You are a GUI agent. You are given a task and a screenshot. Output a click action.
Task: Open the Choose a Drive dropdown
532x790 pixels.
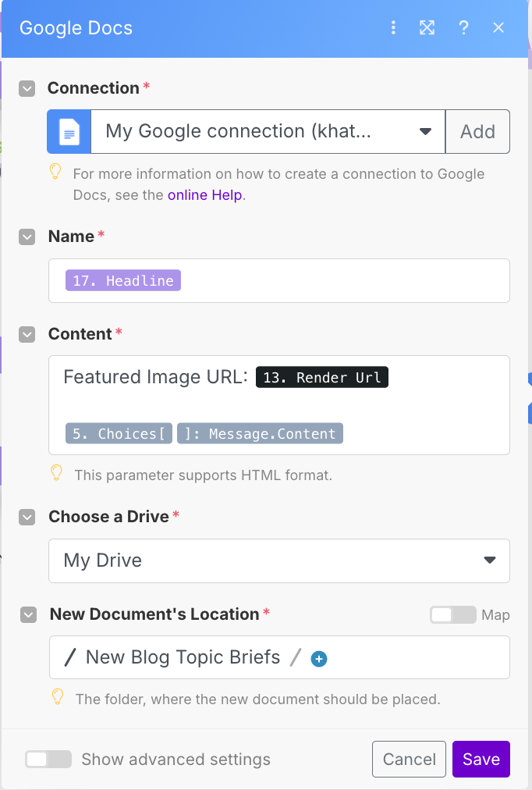tap(278, 560)
